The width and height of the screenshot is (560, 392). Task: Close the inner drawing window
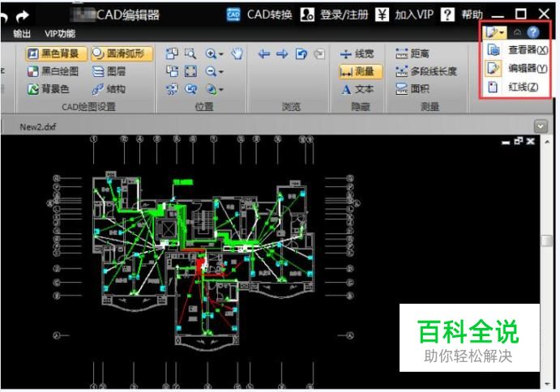531,142
